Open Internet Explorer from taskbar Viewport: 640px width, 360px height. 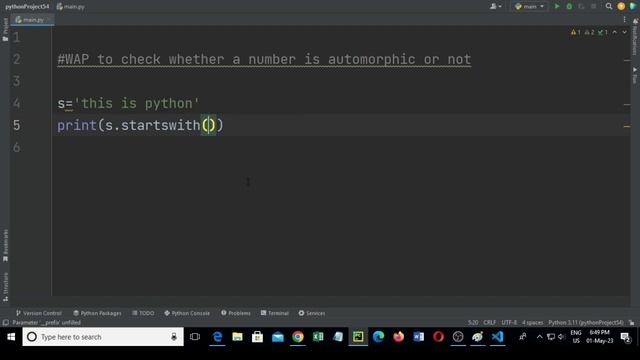tap(218, 337)
